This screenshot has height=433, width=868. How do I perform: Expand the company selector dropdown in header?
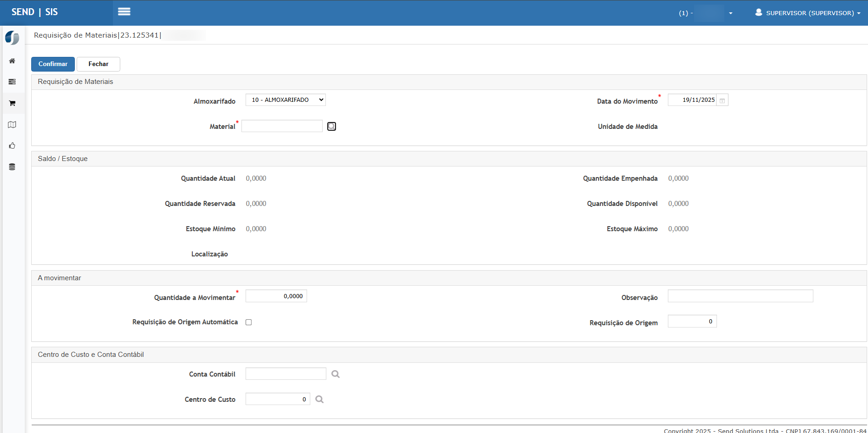730,13
